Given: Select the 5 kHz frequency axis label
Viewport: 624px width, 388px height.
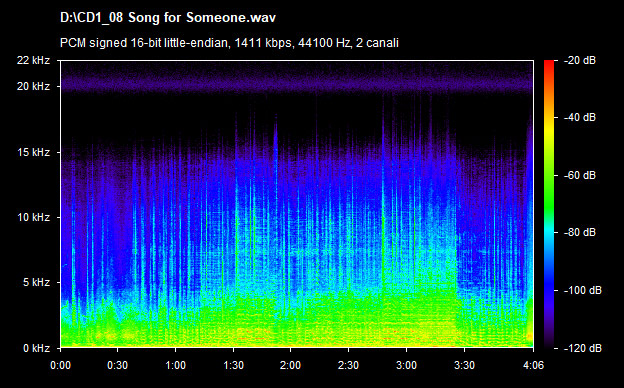Looking at the screenshot, I should click(x=36, y=283).
